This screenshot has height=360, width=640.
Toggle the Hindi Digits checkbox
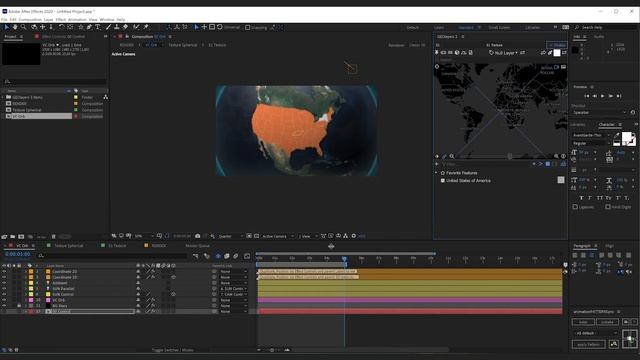[x=608, y=207]
